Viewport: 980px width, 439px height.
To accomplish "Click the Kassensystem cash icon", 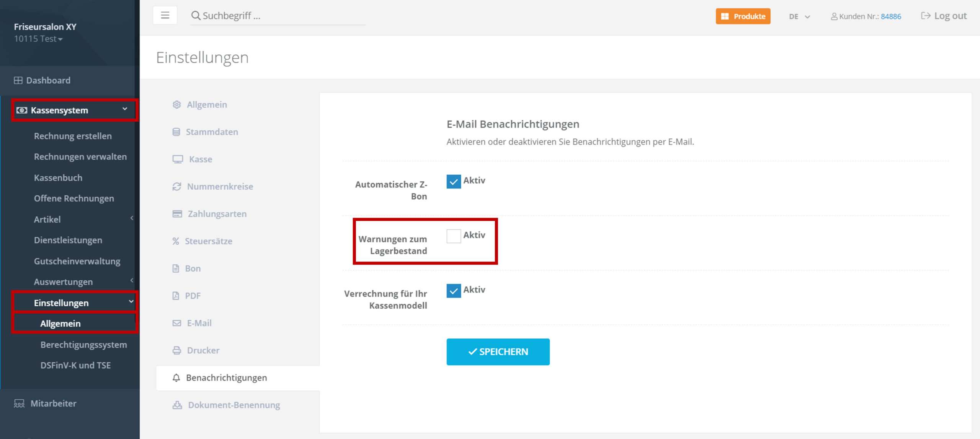I will (22, 110).
